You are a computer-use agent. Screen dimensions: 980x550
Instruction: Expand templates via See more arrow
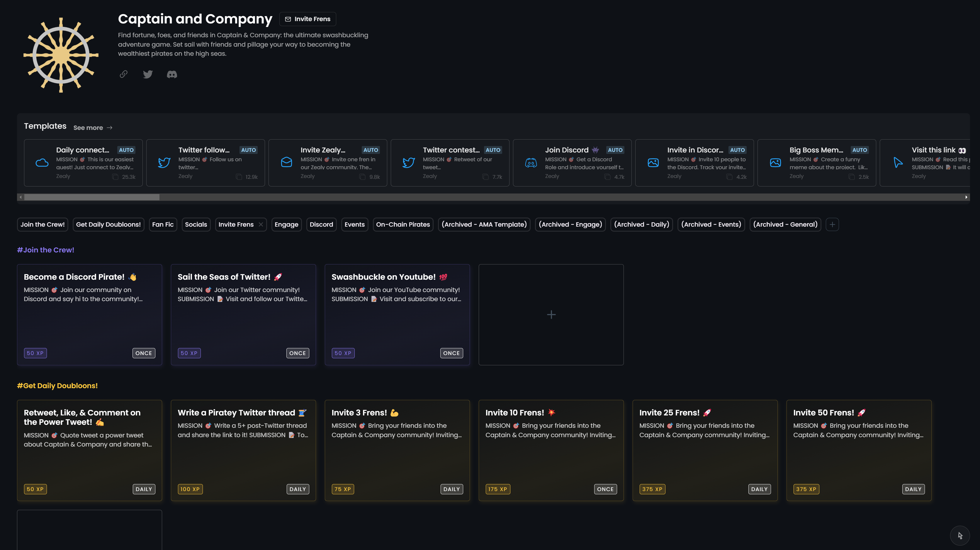[x=110, y=128]
